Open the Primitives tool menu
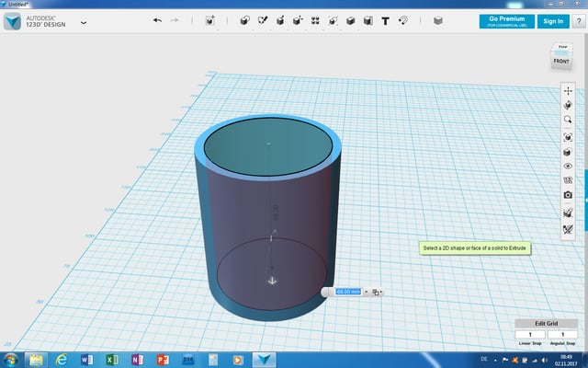Viewport: 588px width, 368px height. pyautogui.click(x=243, y=20)
